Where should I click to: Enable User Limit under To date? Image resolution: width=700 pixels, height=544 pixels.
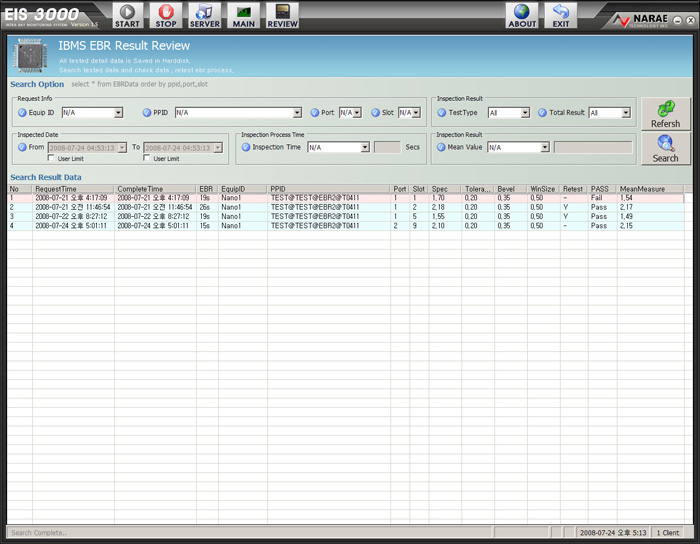click(146, 158)
